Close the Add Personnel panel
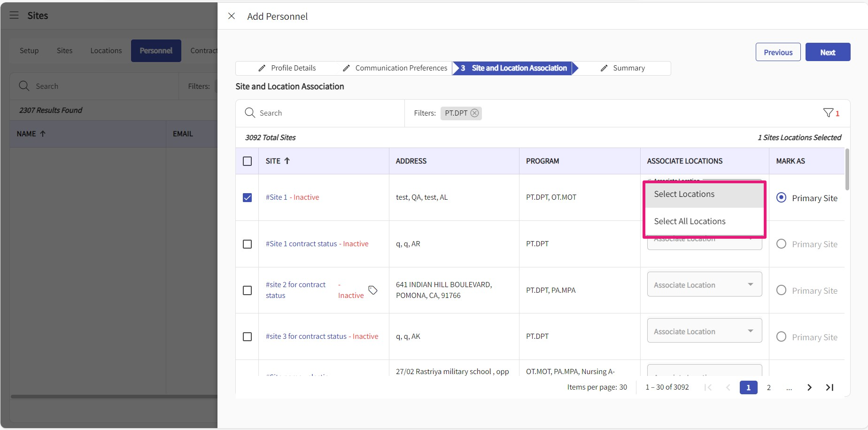 pyautogui.click(x=231, y=16)
